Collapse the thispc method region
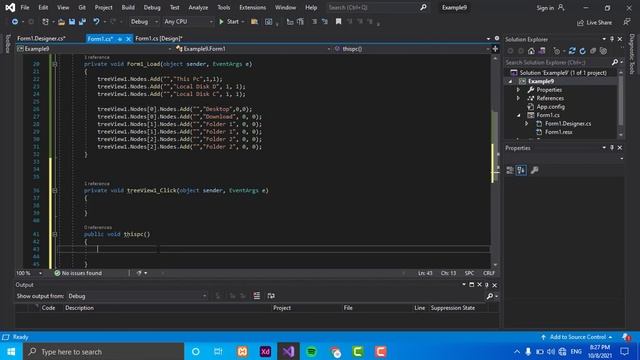 [55, 234]
